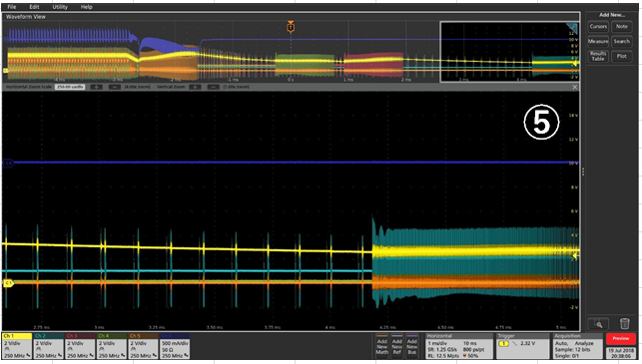Click the falling slope icon in Trigger
The height and width of the screenshot is (364, 642).
[x=514, y=343]
